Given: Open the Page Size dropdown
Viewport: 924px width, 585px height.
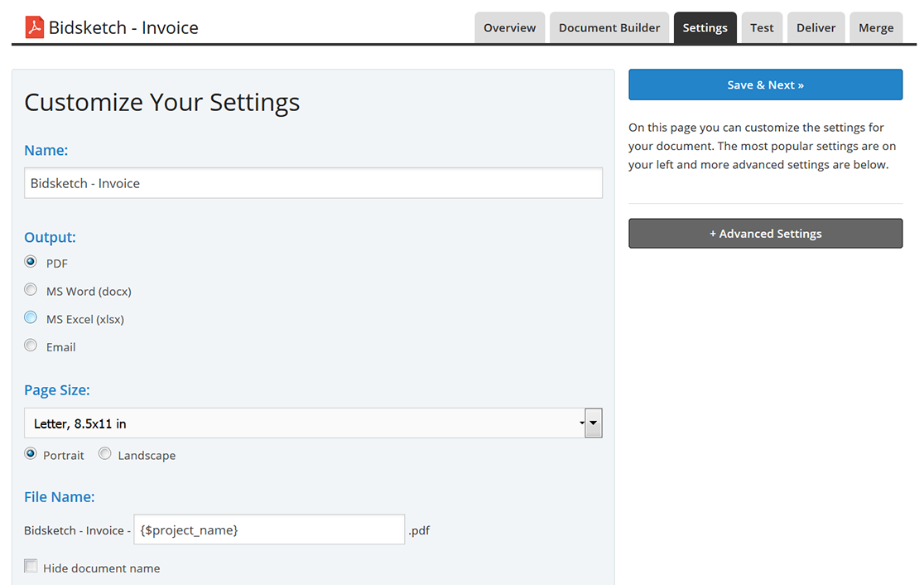Looking at the screenshot, I should (303, 423).
